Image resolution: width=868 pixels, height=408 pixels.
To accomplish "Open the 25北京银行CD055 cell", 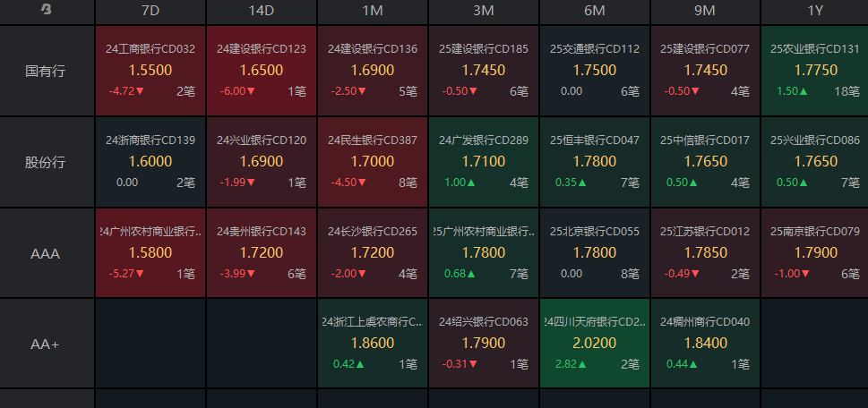I will (595, 253).
